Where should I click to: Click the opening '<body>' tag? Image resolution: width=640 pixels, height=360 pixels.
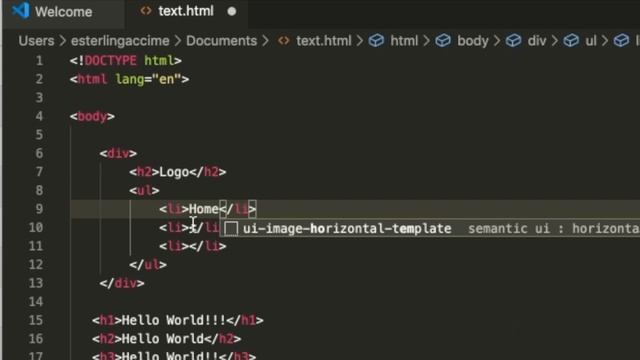[x=92, y=116]
